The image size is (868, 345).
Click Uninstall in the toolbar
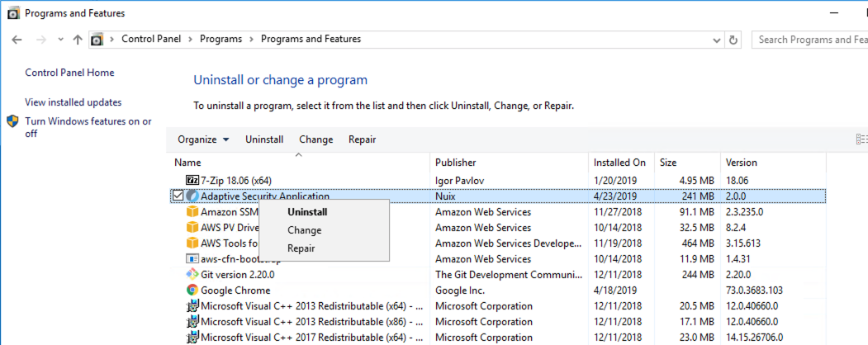click(264, 139)
